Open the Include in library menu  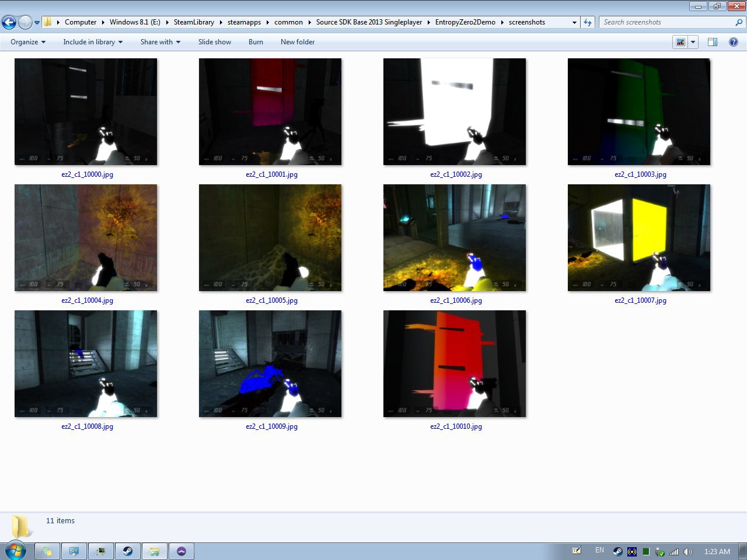tap(93, 42)
